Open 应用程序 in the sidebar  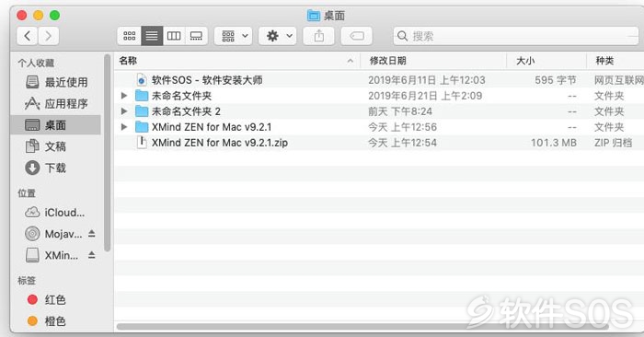coord(56,103)
